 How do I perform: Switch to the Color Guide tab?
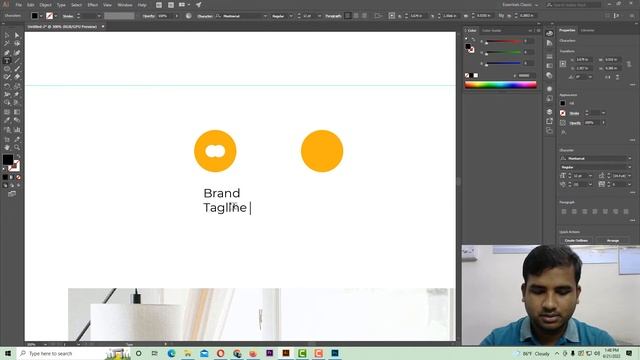point(491,31)
